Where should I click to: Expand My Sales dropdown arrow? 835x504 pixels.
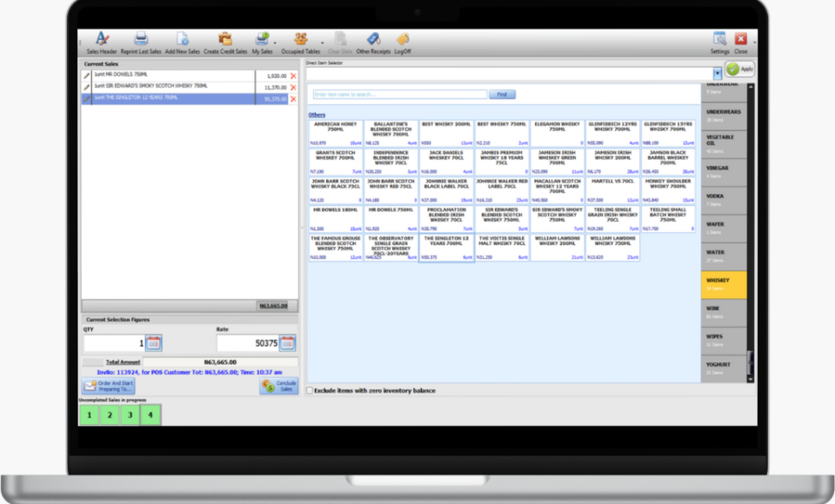[276, 43]
